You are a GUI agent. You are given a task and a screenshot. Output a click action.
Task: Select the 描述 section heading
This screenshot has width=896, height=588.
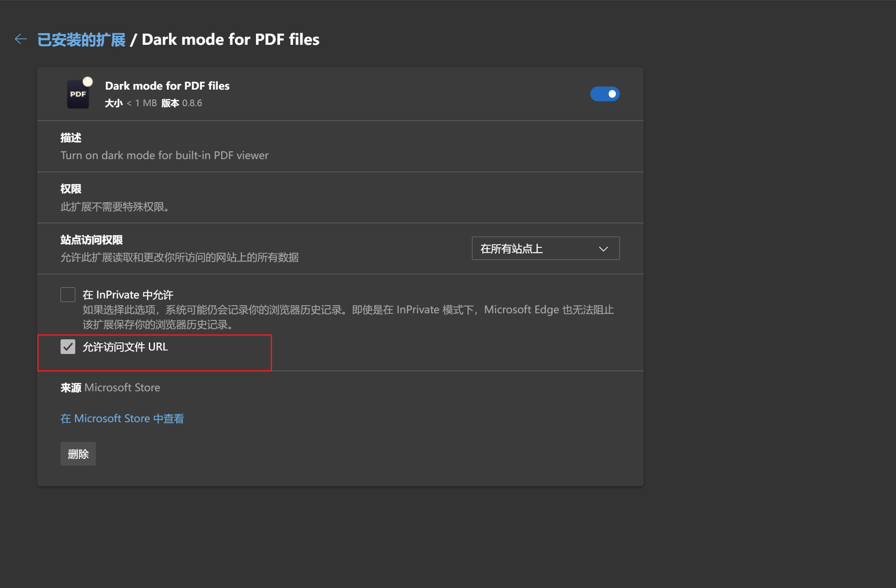pyautogui.click(x=70, y=138)
